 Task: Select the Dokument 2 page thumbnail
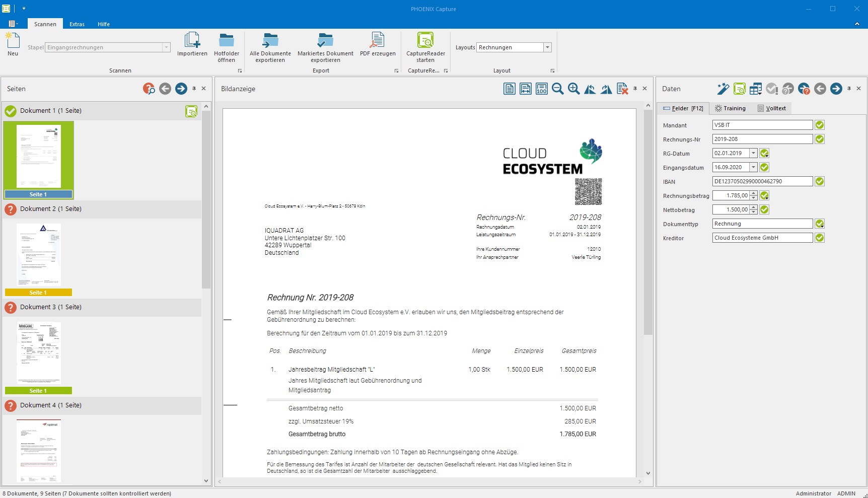[39, 255]
